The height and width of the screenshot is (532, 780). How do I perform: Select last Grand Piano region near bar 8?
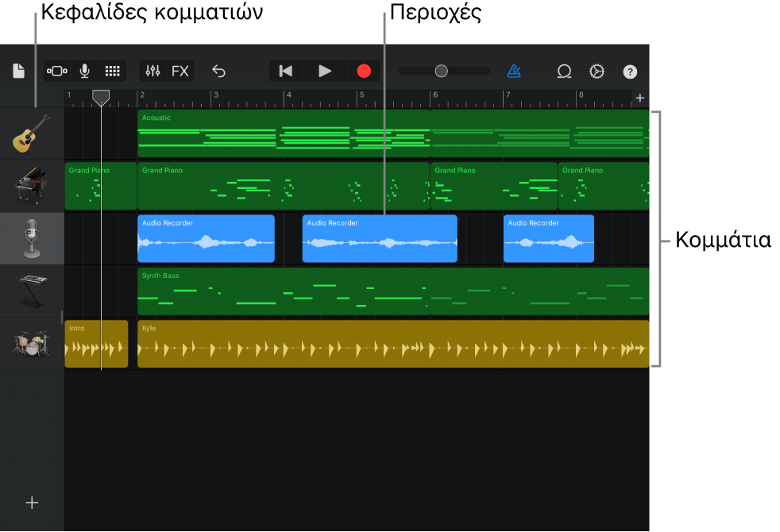604,186
